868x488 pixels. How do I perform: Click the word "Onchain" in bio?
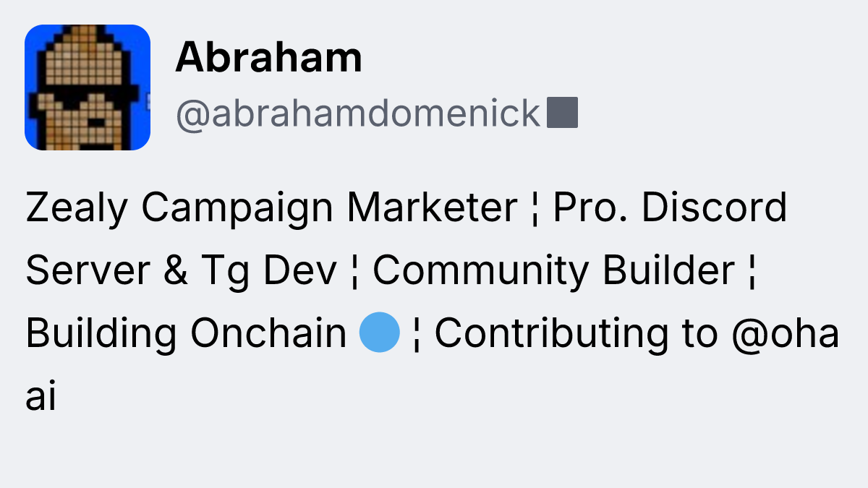tap(268, 333)
